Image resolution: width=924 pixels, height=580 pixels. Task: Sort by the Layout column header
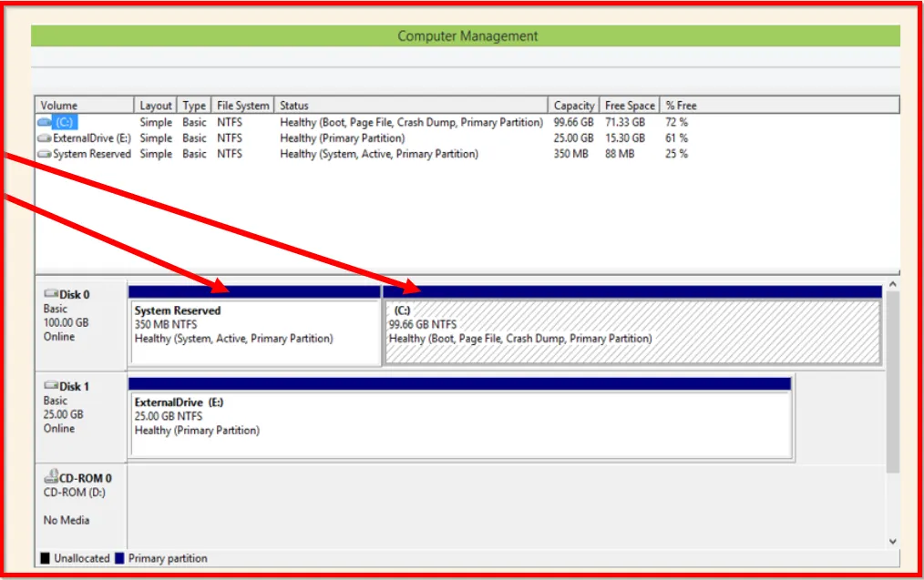[156, 106]
